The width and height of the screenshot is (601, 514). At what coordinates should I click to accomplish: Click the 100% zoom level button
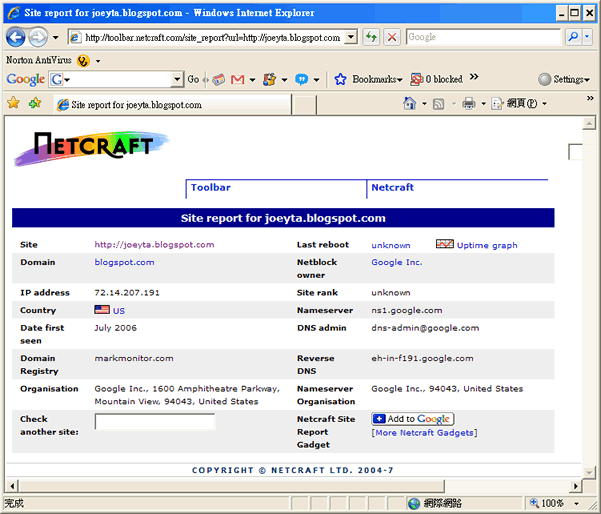click(x=547, y=503)
